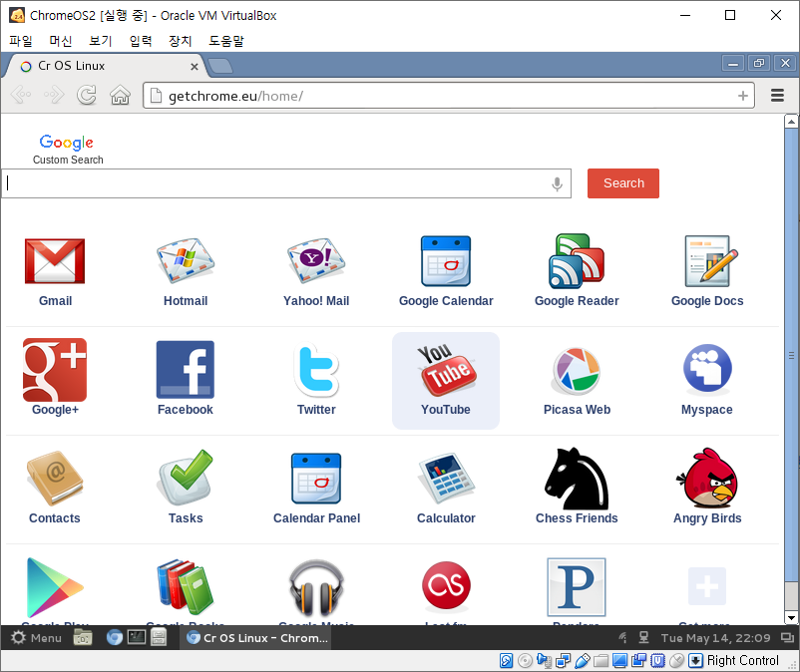
Task: Open the Last.fm red icon
Action: 447,586
